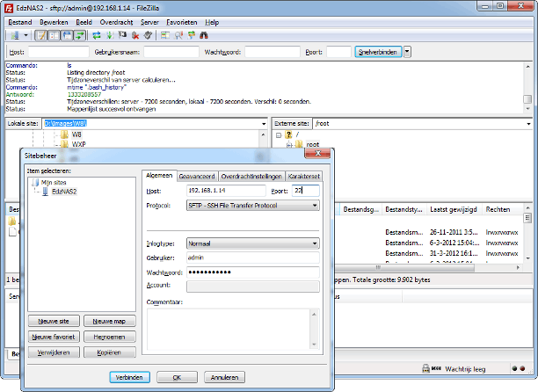The image size is (538, 392).
Task: Click the W8 folder icon in local tree
Action: tap(64, 134)
